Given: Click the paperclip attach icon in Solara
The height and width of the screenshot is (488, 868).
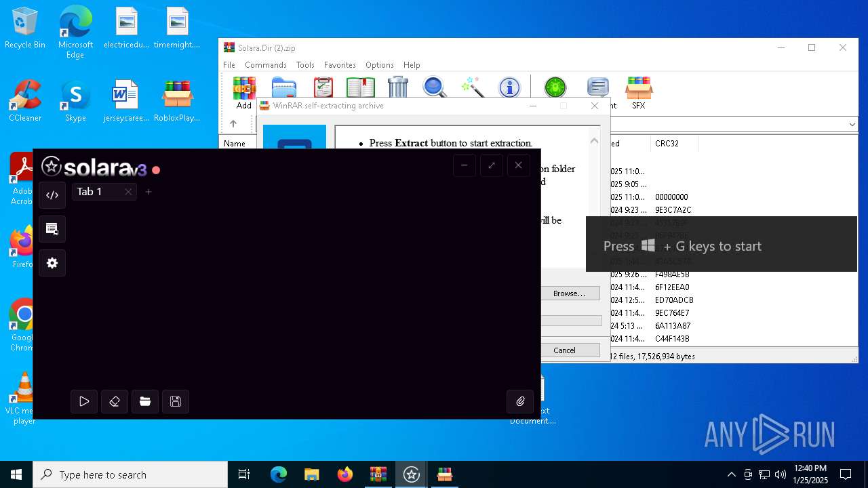Looking at the screenshot, I should point(520,401).
